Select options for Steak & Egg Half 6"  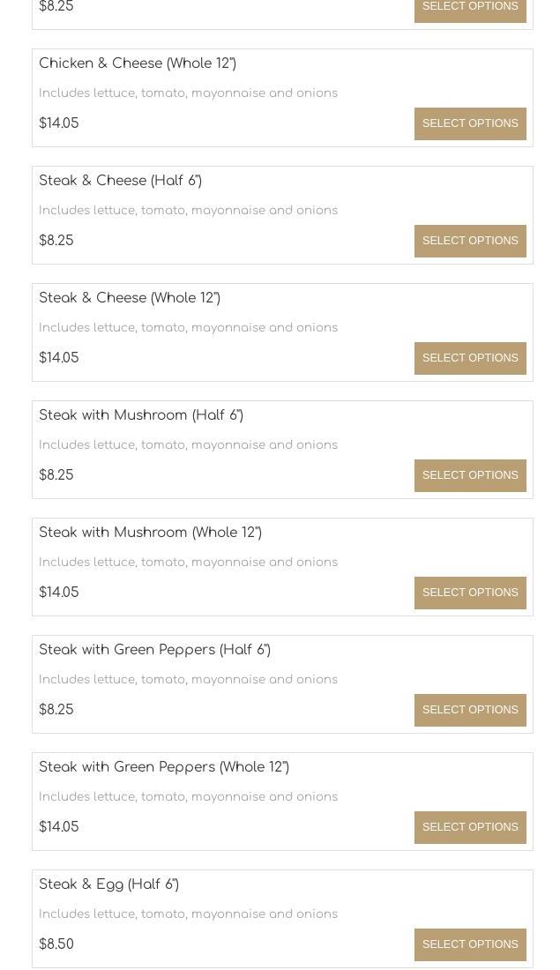(470, 944)
